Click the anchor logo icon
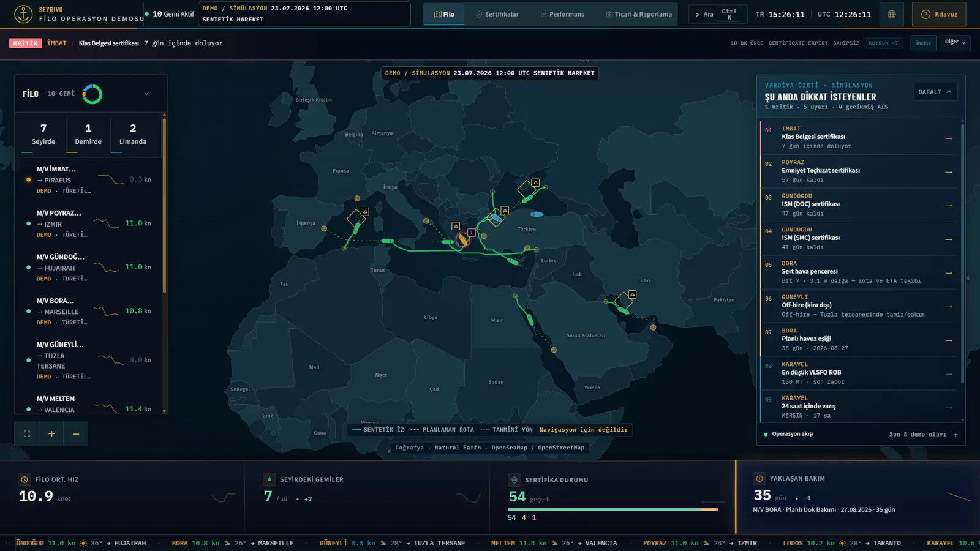The image size is (980, 551). 23,13
